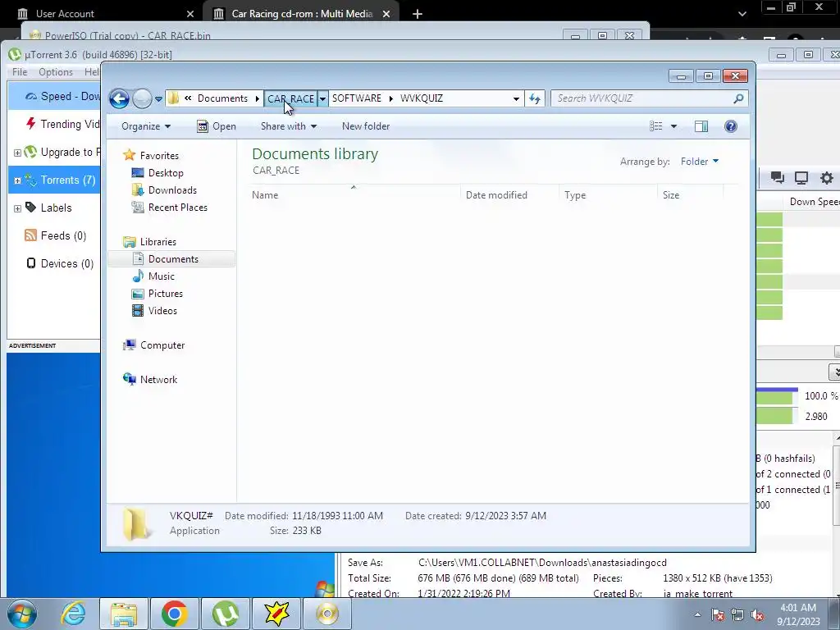
Task: Open address bar history dropdown arrow
Action: [x=516, y=98]
